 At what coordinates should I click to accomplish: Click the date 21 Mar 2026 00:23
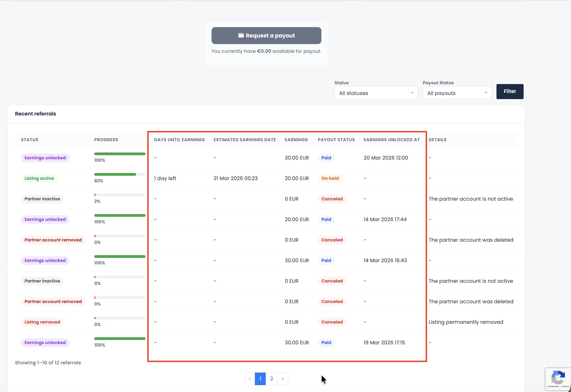[236, 178]
